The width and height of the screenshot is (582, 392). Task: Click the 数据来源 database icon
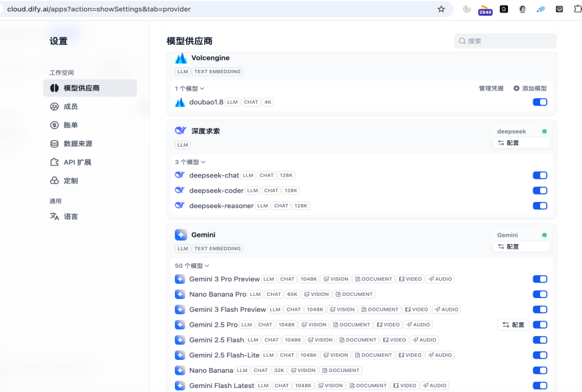[x=55, y=144]
